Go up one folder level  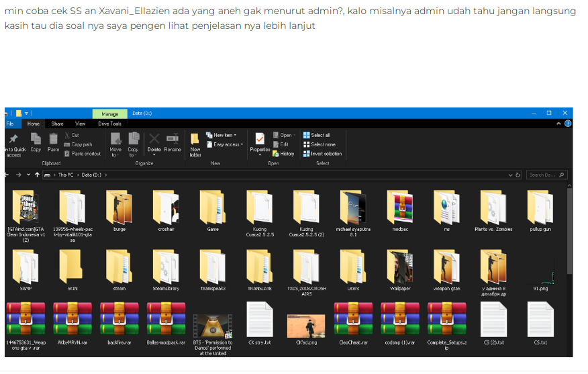[x=37, y=175]
